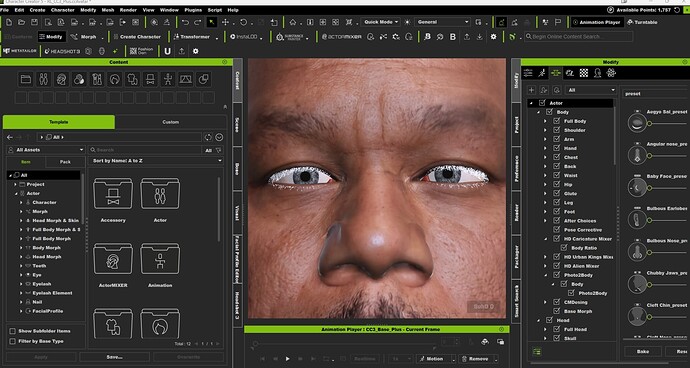Open the Morph slider tab in Modify
This screenshot has height=368, width=690.
(556, 73)
